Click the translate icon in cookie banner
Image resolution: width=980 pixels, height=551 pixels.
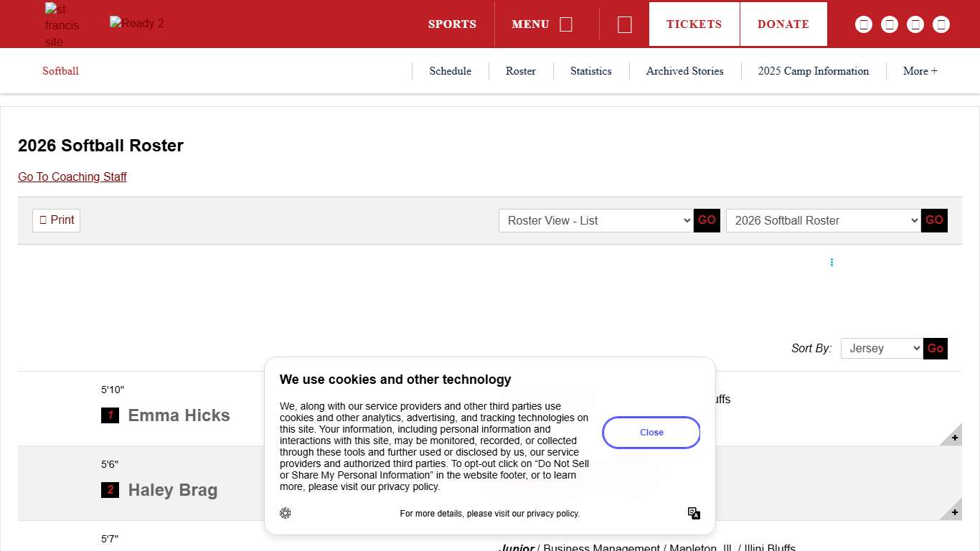[694, 513]
